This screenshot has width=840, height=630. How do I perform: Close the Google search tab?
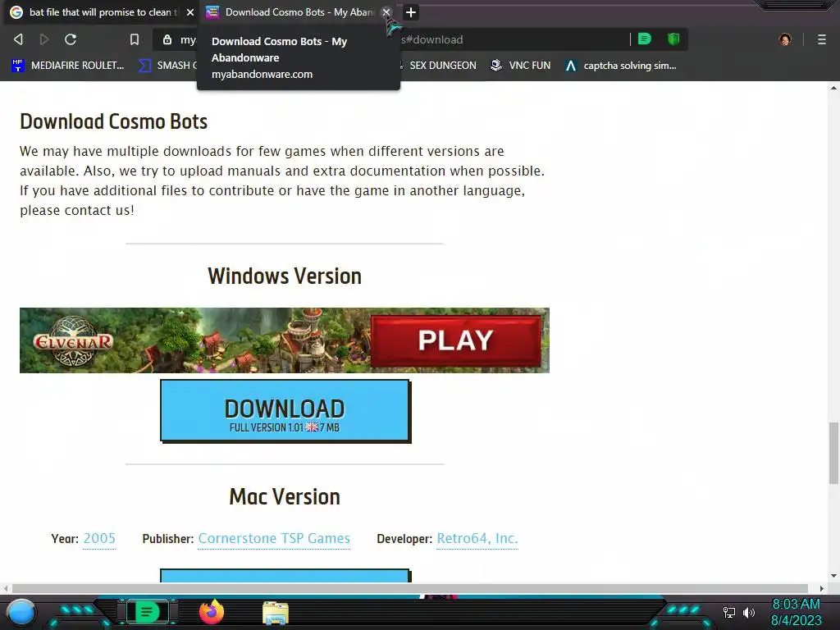tap(190, 11)
